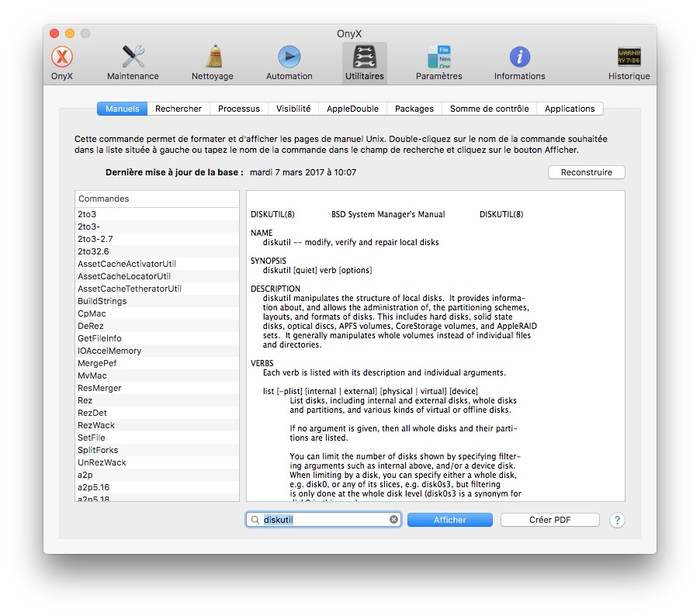Select the Utilitaires toolbar icon
Viewport: 700px width, 616px height.
(364, 63)
